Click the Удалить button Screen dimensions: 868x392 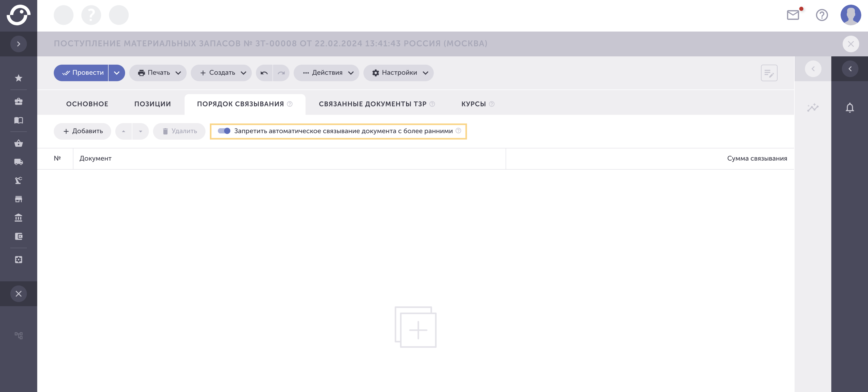179,131
